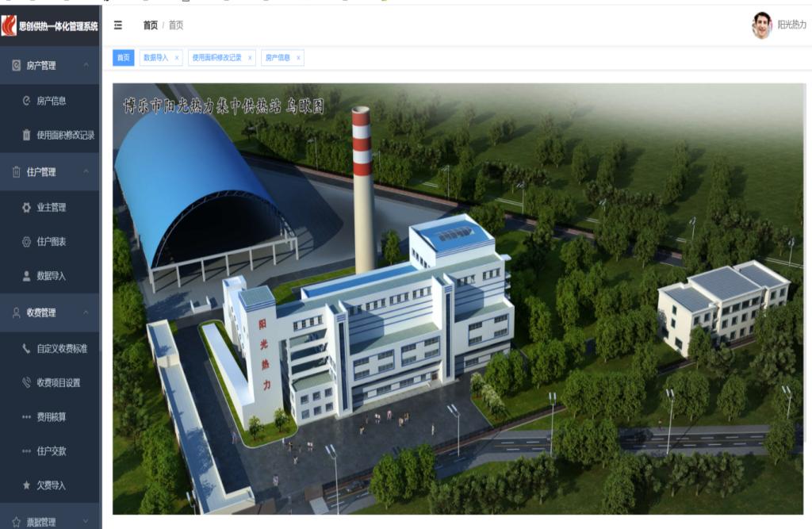Open 费用核算 from the sidebar
812x529 pixels.
tap(51, 417)
